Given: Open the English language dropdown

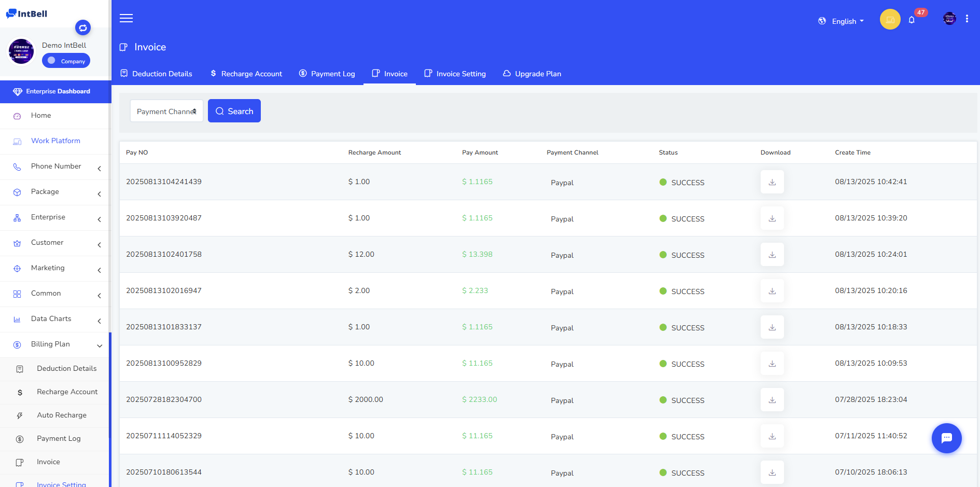Looking at the screenshot, I should 847,21.
